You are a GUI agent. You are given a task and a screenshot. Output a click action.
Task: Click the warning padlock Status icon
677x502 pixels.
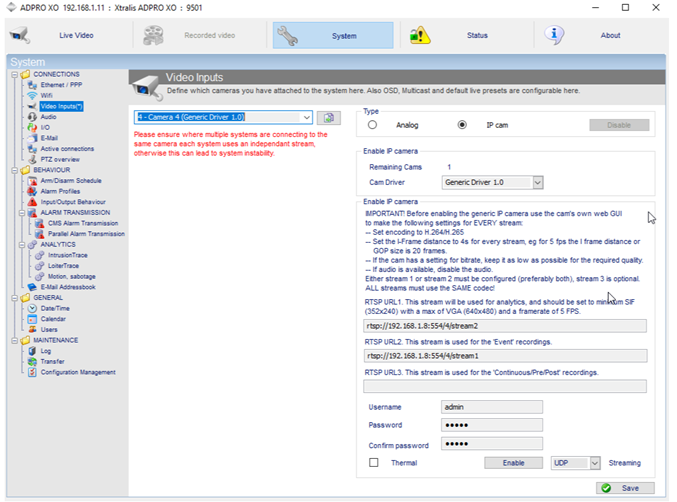(x=420, y=35)
